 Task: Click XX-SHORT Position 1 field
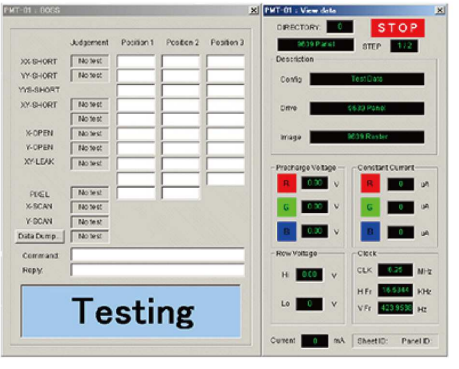[x=136, y=61]
